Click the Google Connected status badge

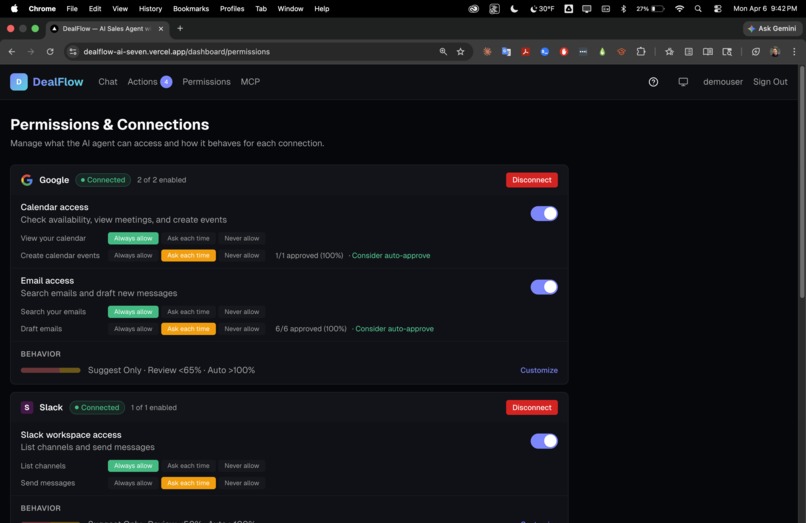pos(103,180)
